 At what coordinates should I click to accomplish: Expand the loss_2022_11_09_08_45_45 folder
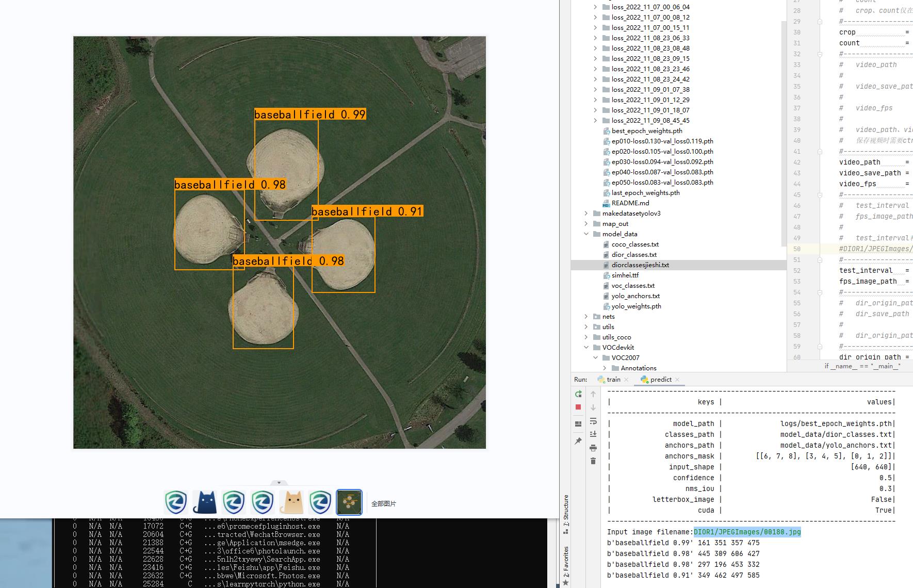pos(595,121)
